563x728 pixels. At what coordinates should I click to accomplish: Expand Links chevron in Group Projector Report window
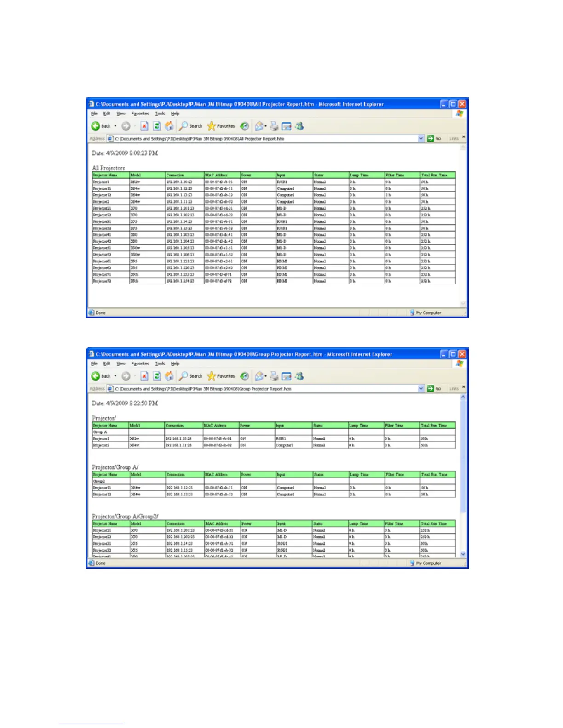(464, 387)
